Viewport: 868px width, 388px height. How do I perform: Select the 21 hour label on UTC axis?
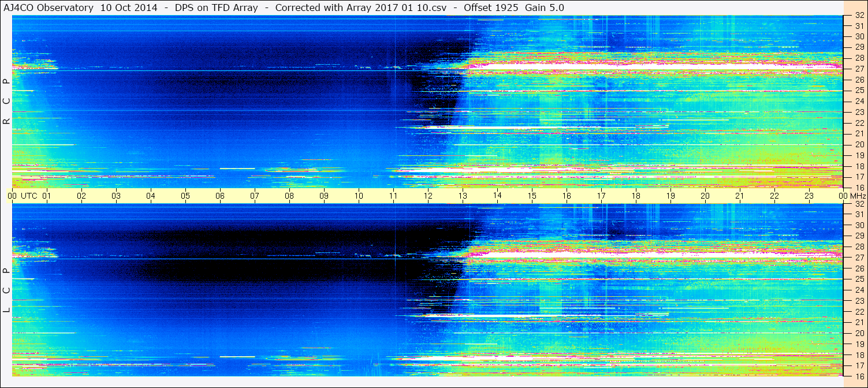point(740,196)
